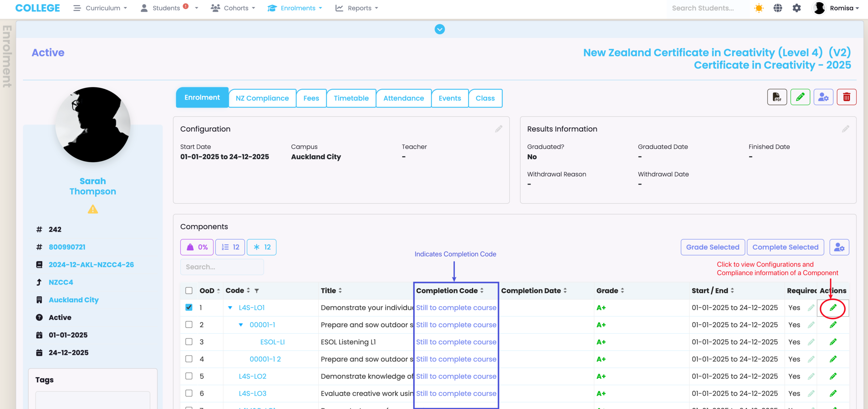This screenshot has width=868, height=409.
Task: Click the green edit pencil for L4S-LO1 row
Action: [x=833, y=308]
